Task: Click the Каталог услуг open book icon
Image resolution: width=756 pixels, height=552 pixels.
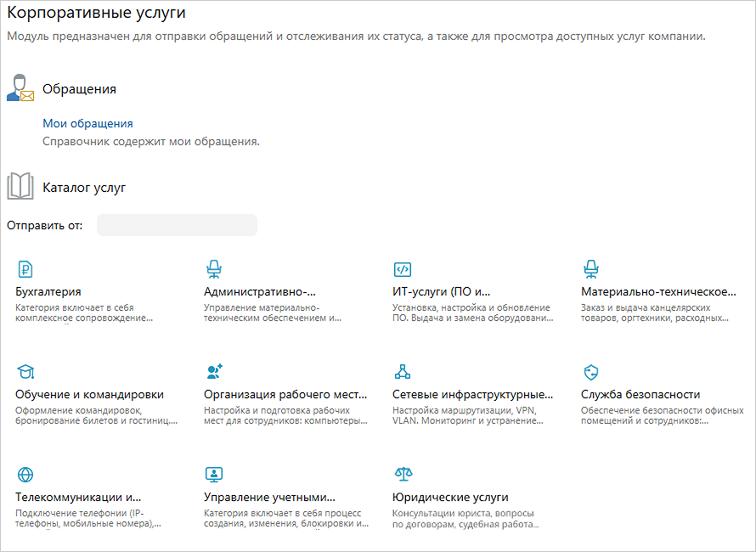Action: click(x=20, y=186)
